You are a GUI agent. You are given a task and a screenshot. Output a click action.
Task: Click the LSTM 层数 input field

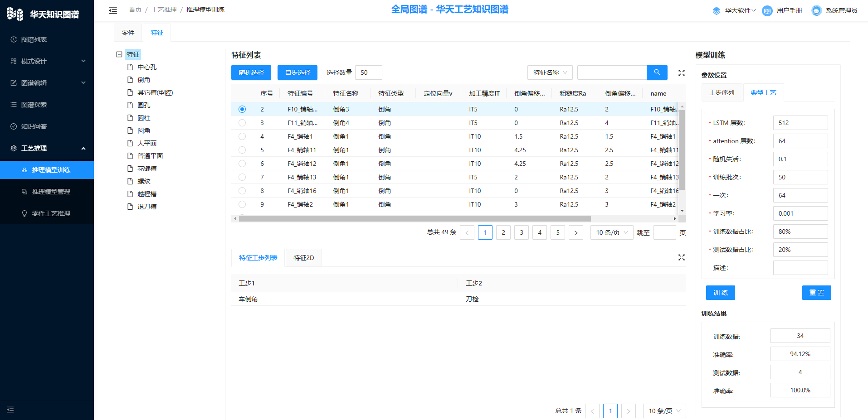(800, 123)
